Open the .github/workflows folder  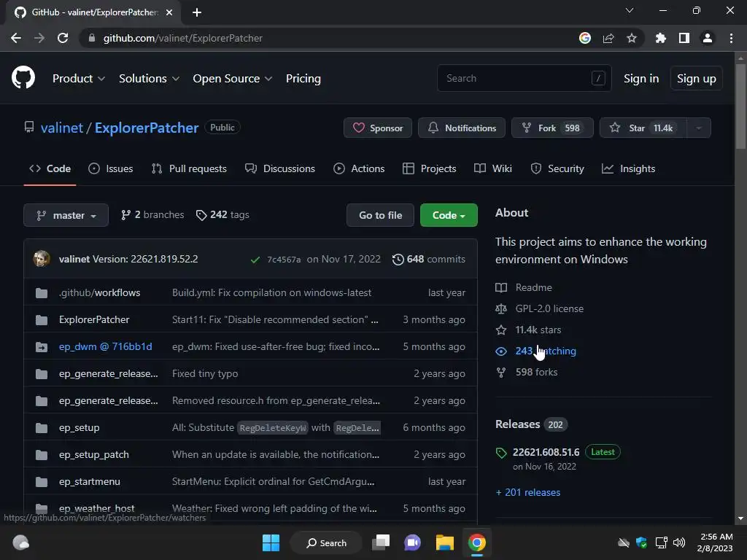pos(99,292)
